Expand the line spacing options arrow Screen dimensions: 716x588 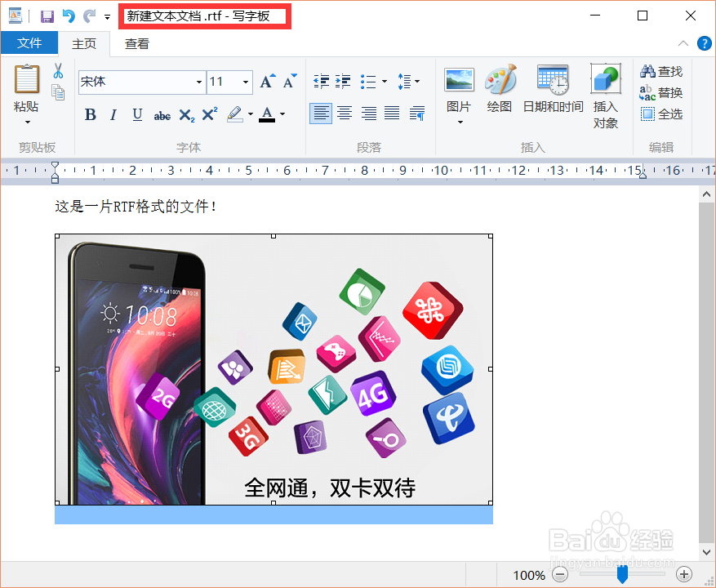click(417, 82)
